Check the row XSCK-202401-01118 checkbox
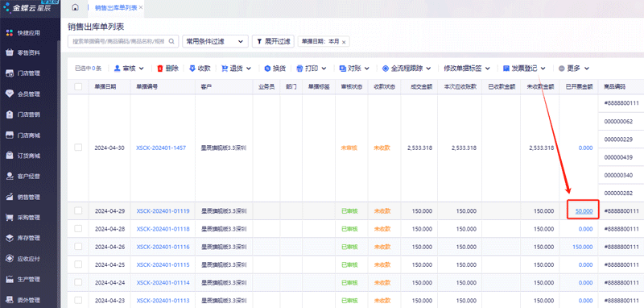Viewport: 644px width, 308px height. coord(78,228)
